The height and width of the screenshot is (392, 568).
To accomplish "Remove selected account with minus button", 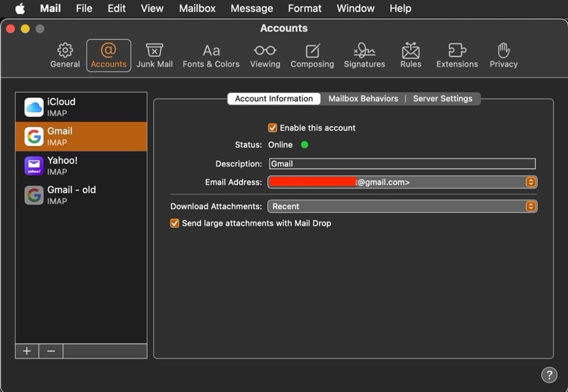I will [x=51, y=351].
